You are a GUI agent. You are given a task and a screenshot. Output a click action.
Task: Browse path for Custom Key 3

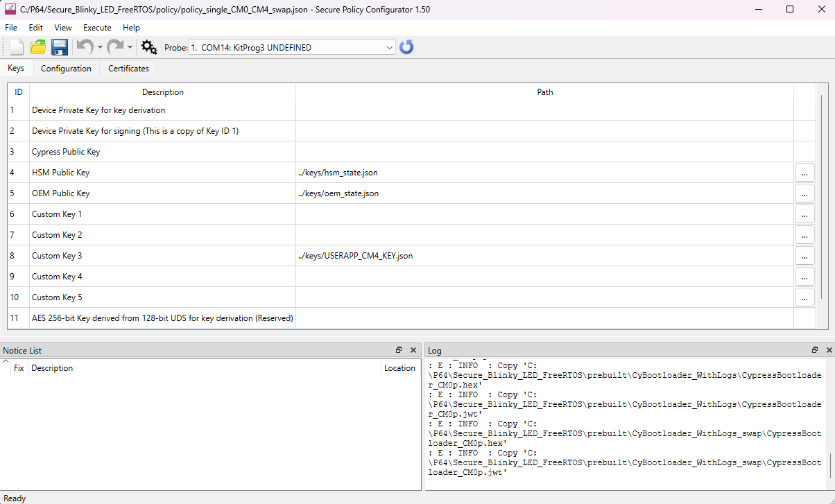coord(804,256)
